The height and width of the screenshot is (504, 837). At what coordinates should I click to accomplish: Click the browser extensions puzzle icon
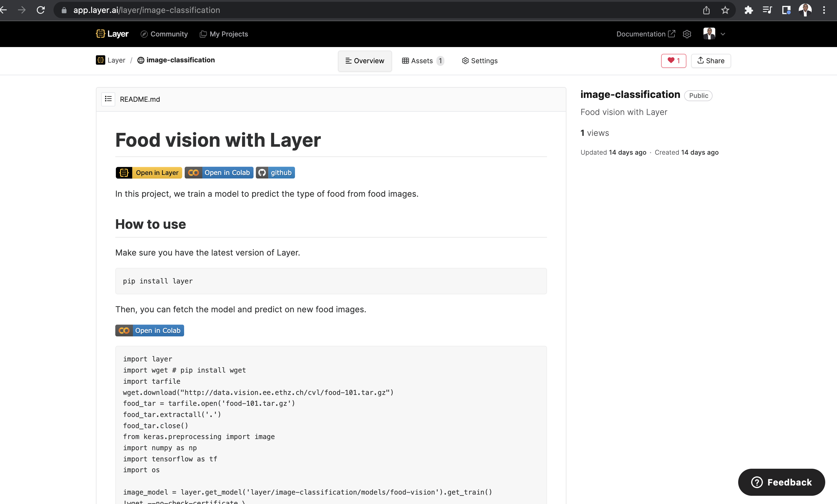[x=748, y=10]
